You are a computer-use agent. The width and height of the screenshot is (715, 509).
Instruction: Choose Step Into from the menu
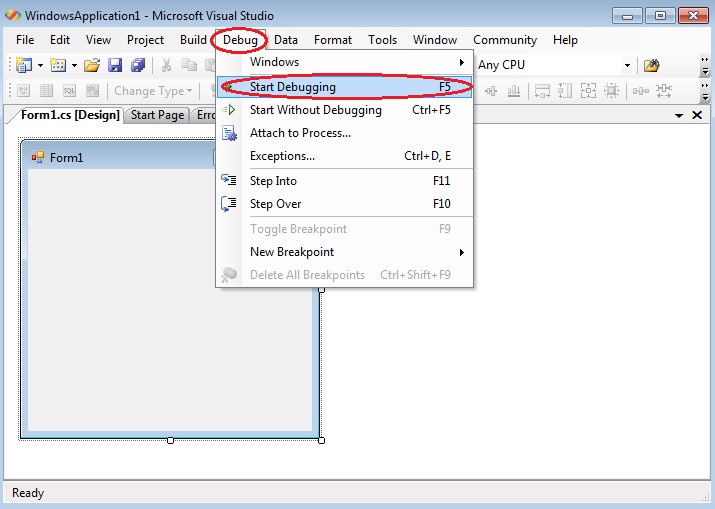tap(345, 181)
